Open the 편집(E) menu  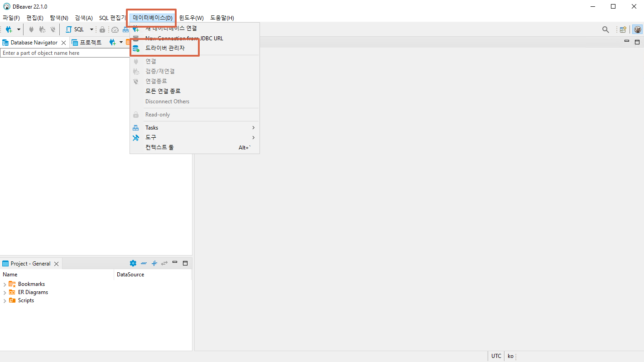35,18
